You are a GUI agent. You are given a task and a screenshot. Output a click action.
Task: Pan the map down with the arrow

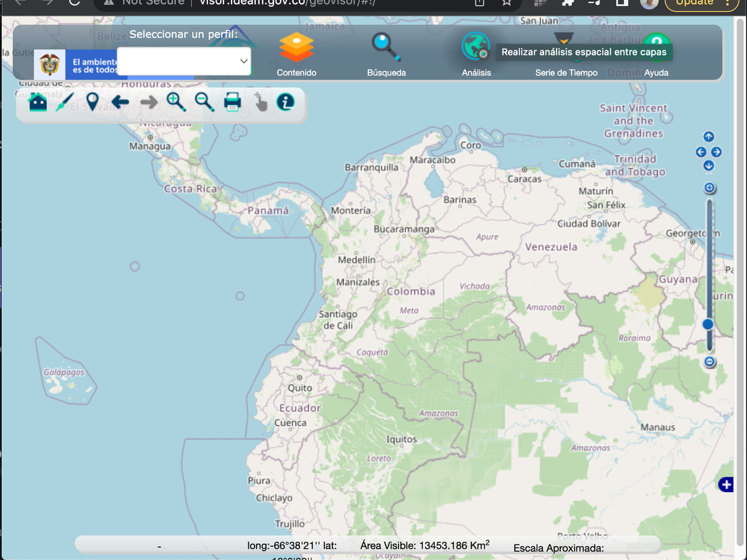(708, 166)
